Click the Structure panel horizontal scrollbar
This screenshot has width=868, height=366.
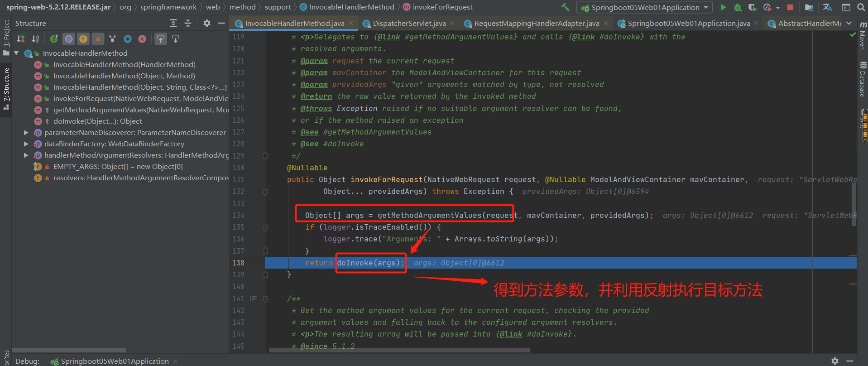click(69, 350)
